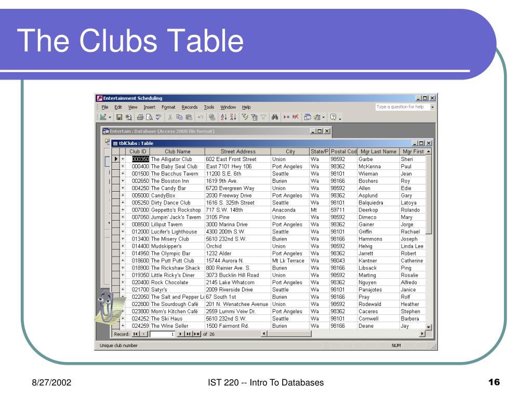The width and height of the screenshot is (532, 399).
Task: Click the horizontal scrollbar left arrow
Action: click(263, 334)
